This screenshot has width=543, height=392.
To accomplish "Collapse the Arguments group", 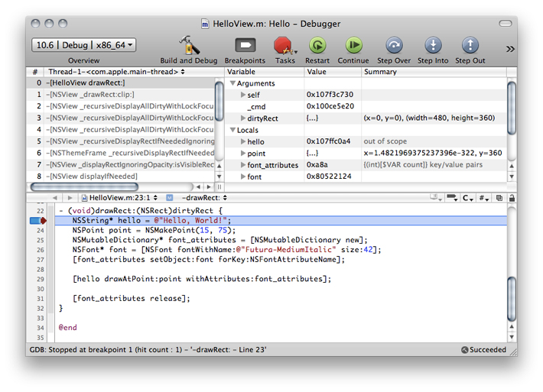I will click(x=232, y=83).
